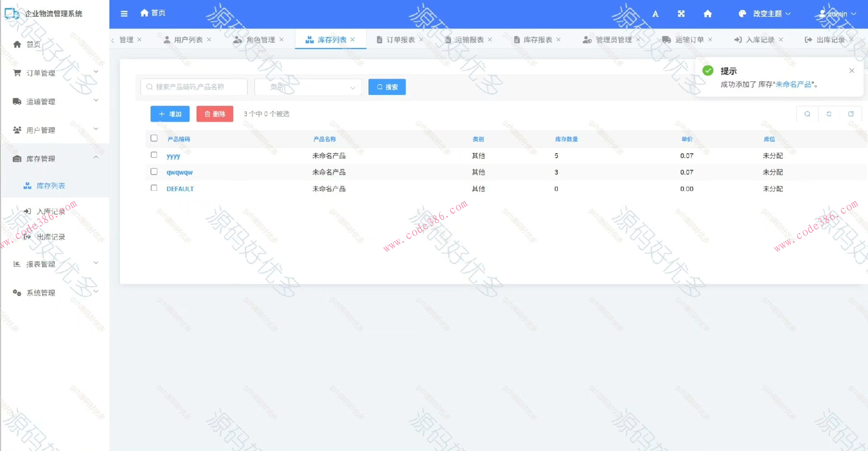
Task: Click the refresh icon above the inventory table
Action: [829, 114]
